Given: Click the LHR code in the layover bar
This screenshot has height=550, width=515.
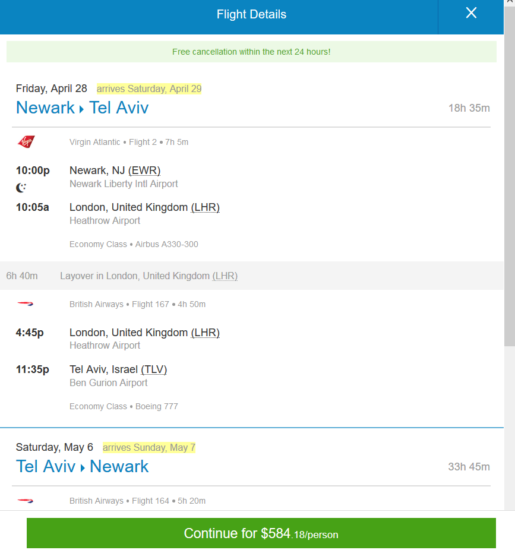Looking at the screenshot, I should (225, 276).
